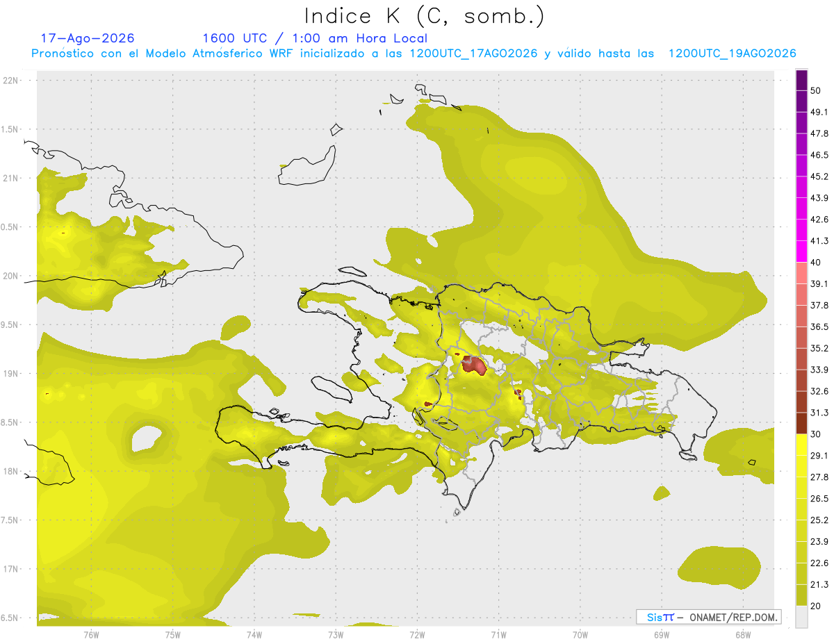Click the white hole in southwest contour
834x644 pixels.
(x=148, y=437)
